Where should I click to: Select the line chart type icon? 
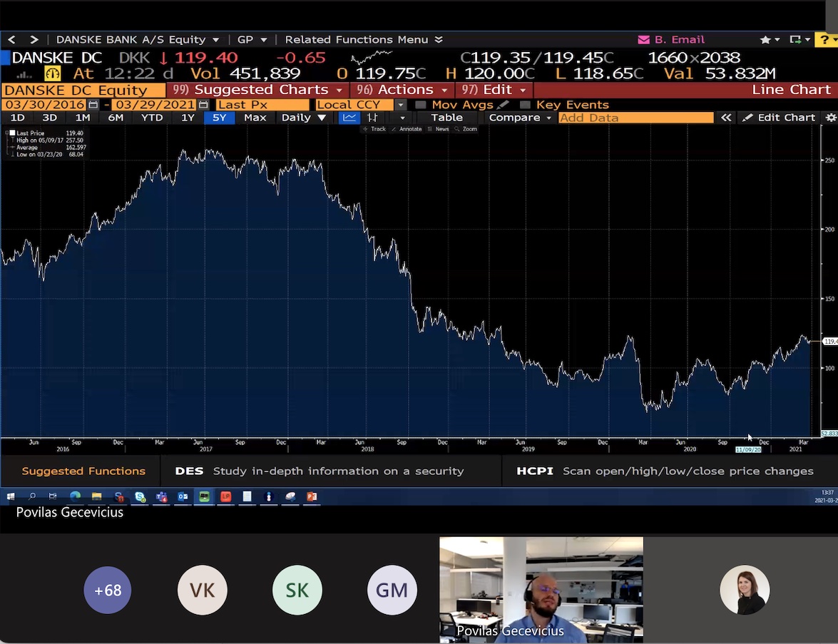(349, 118)
